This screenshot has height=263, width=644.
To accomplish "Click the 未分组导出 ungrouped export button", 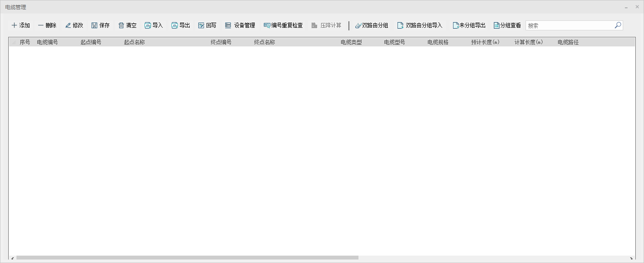I will point(469,26).
